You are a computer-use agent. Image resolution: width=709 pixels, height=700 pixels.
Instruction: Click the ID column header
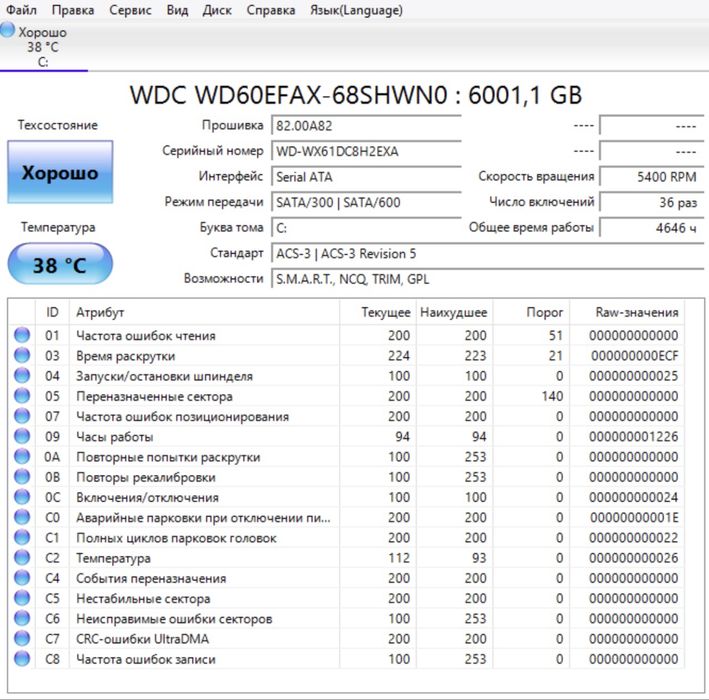point(52,312)
